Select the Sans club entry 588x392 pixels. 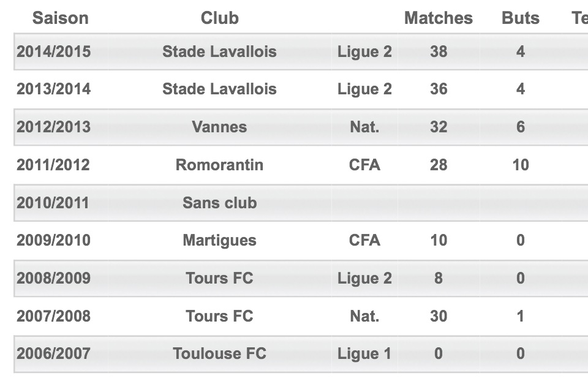click(219, 203)
